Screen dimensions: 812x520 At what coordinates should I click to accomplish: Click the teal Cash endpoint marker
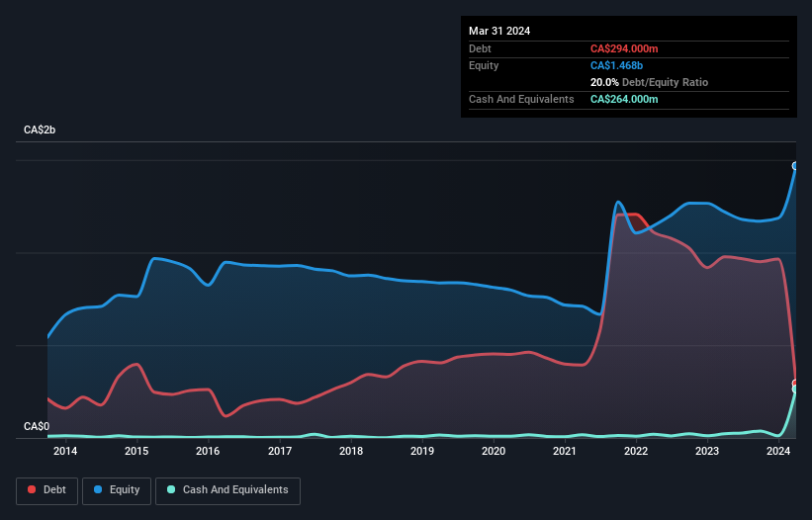pos(795,390)
